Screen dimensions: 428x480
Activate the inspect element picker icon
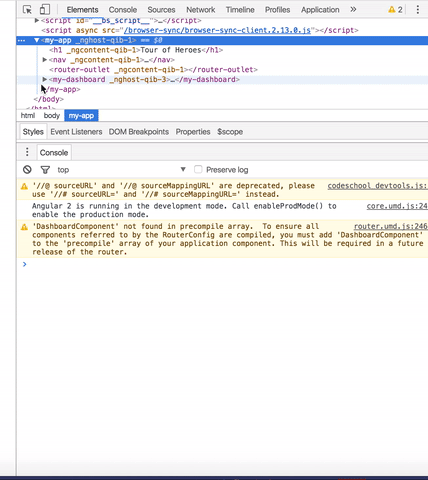tap(27, 9)
